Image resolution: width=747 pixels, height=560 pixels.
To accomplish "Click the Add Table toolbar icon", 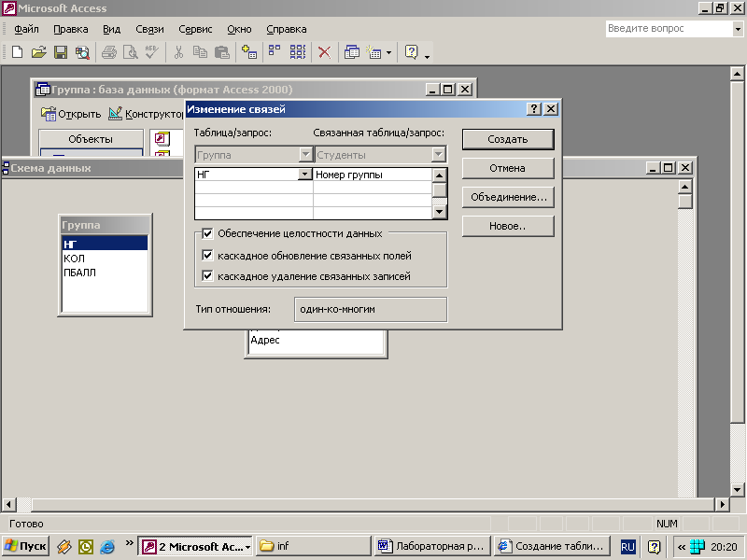I will tap(249, 52).
